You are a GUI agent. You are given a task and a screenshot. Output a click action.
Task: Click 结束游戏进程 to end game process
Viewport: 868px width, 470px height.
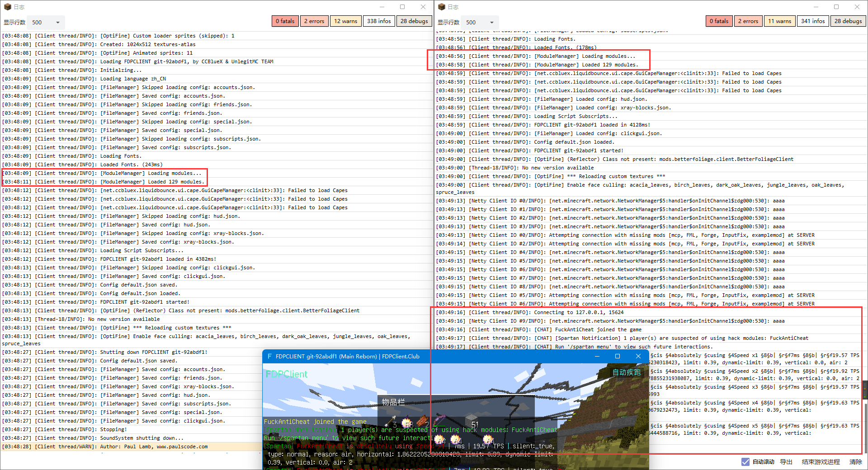click(821, 462)
